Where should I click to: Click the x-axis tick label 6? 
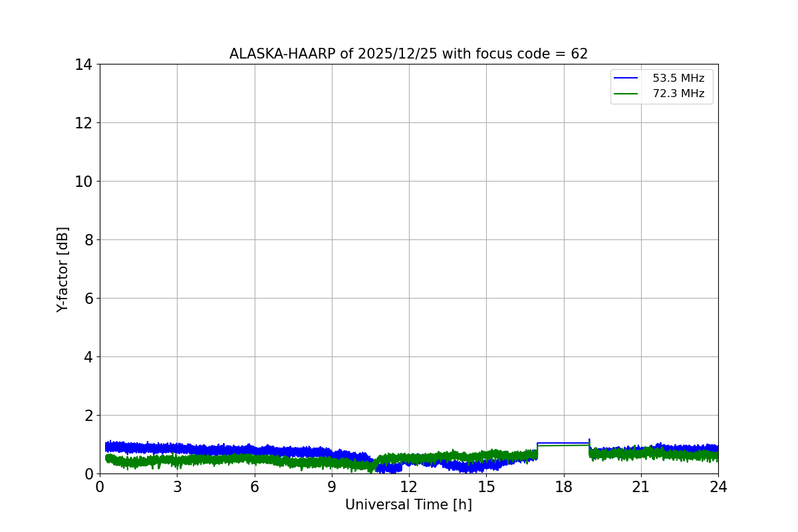(x=255, y=486)
